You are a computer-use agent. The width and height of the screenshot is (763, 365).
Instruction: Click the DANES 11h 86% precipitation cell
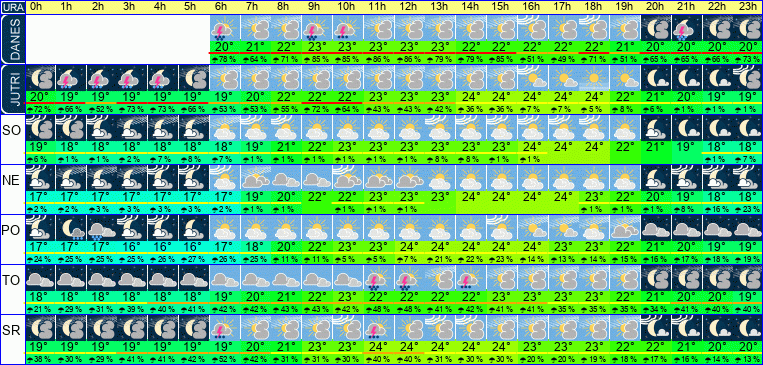tap(379, 59)
